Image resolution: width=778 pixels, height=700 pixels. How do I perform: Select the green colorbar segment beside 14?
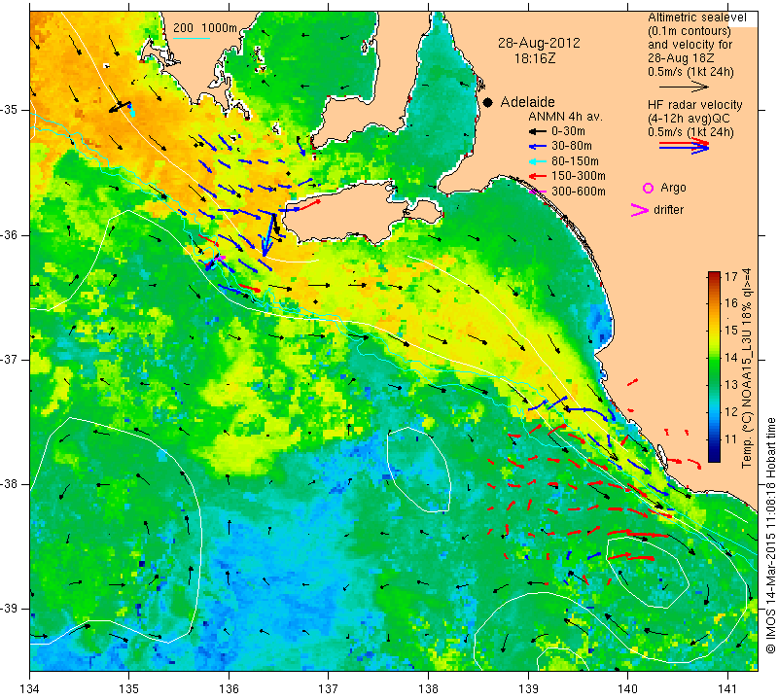pos(714,357)
